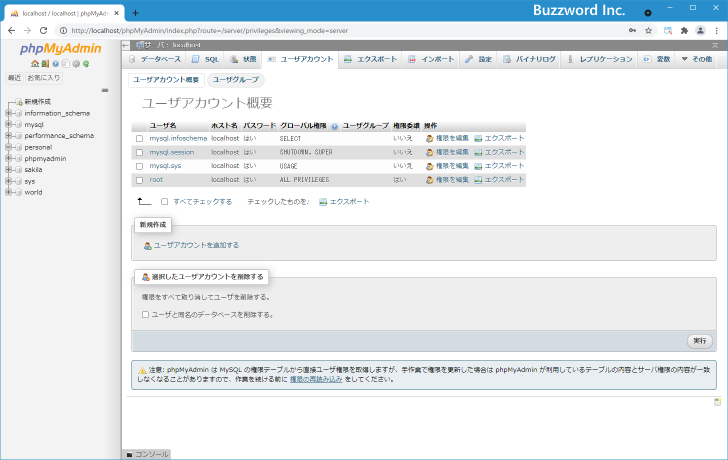Click export icon in mysql.infoschema row

(478, 138)
